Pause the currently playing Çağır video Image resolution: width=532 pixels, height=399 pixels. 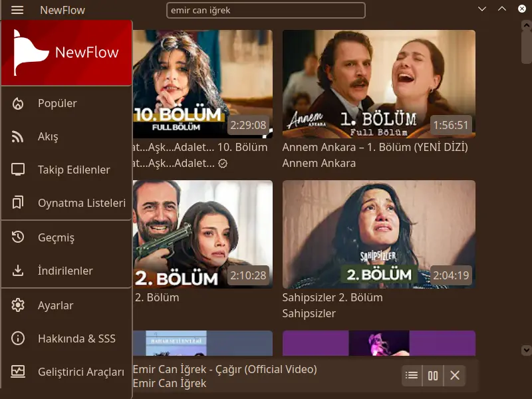point(433,376)
